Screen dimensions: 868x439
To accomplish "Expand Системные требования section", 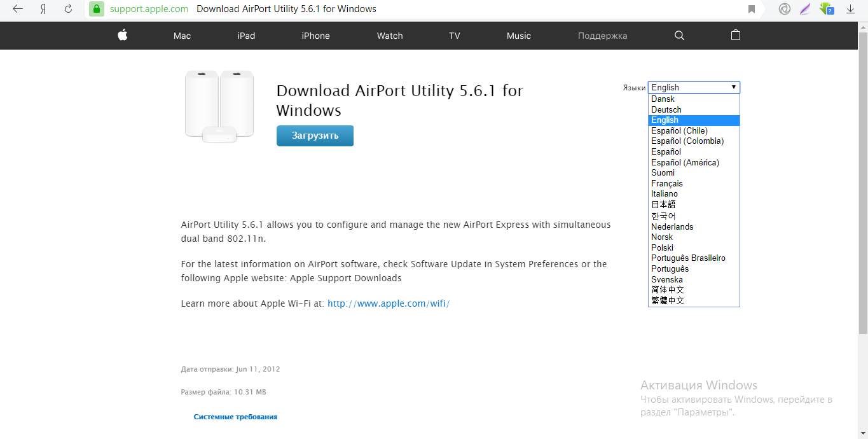I will click(235, 417).
